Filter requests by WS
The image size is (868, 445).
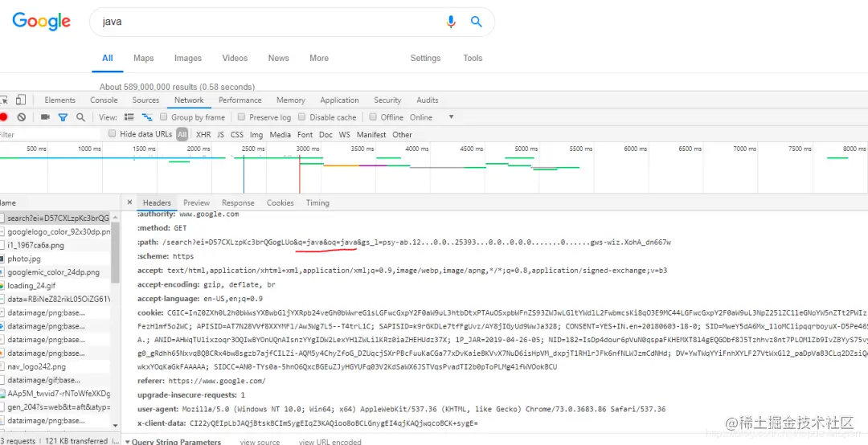point(344,134)
